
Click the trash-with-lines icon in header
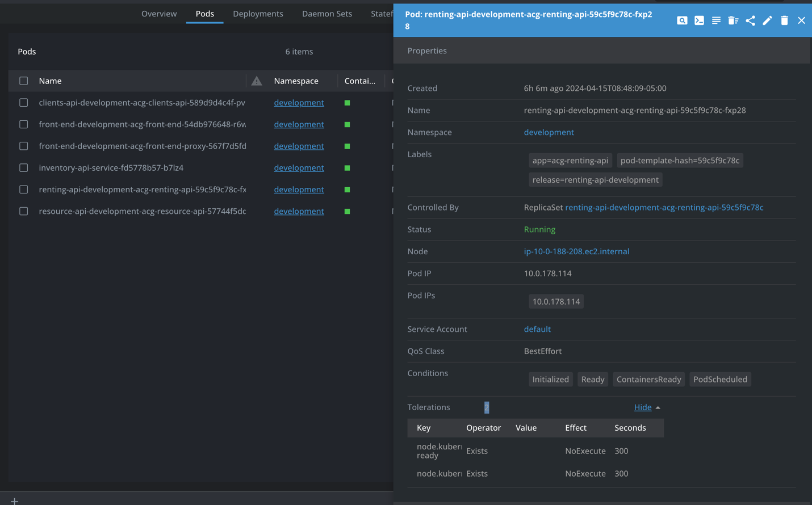point(733,20)
